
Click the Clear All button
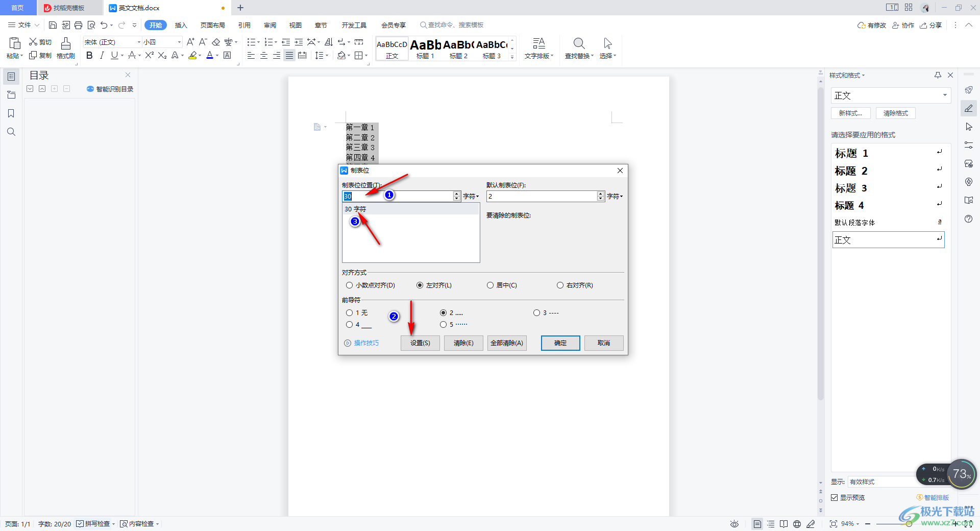507,343
